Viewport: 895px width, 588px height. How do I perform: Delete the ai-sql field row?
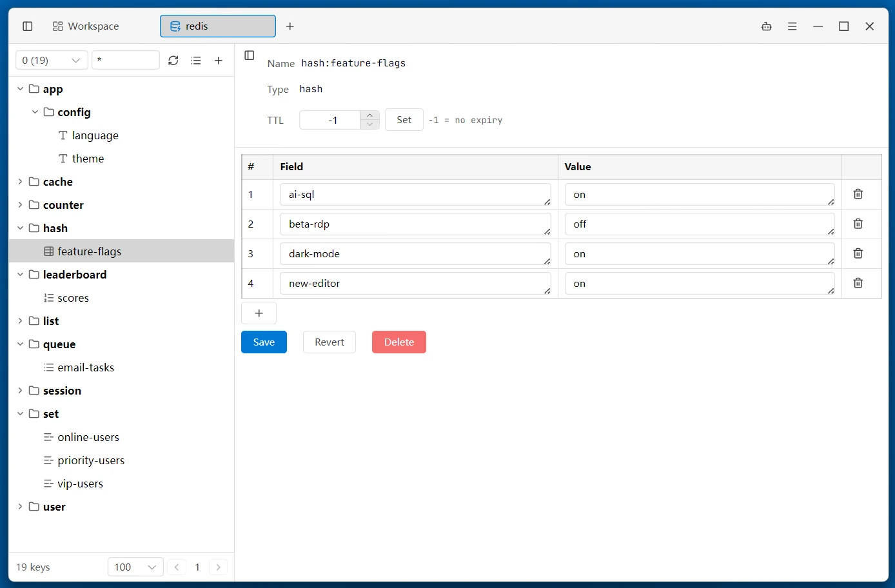point(858,194)
